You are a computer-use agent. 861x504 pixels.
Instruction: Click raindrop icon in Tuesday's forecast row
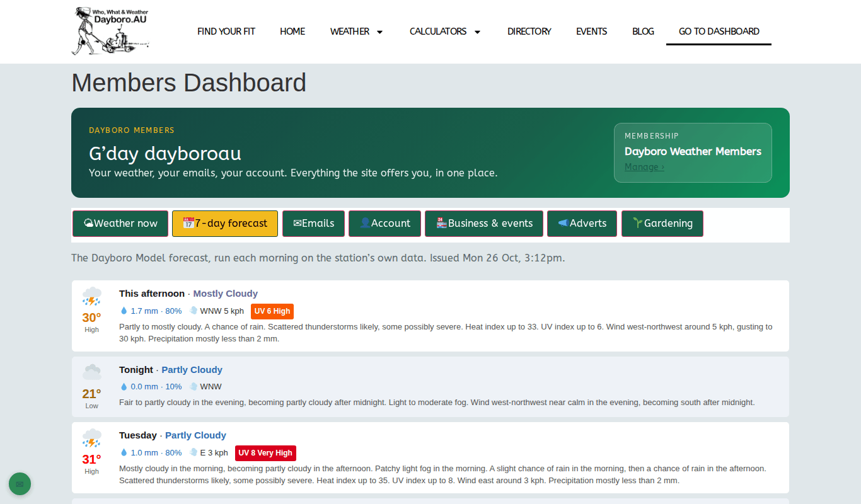point(124,453)
